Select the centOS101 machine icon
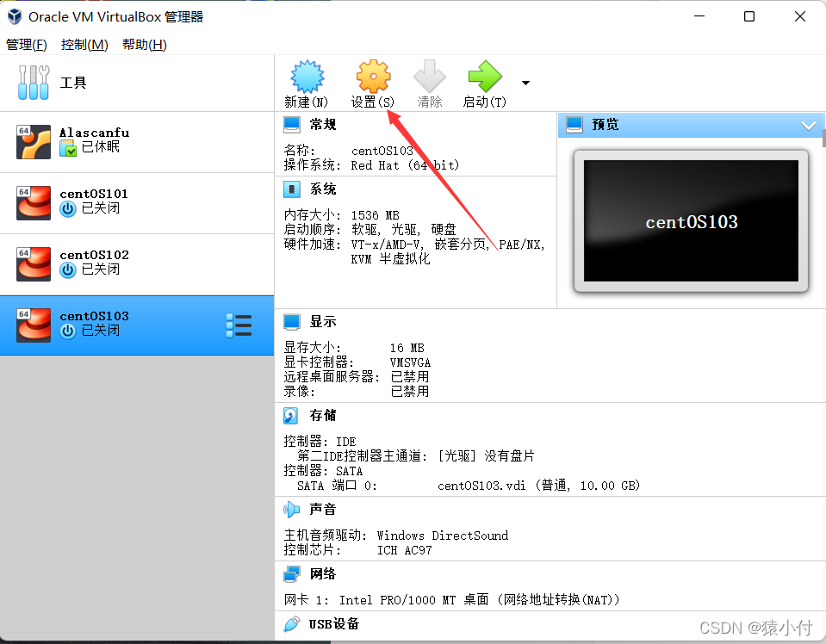The width and height of the screenshot is (826, 644). tap(34, 202)
